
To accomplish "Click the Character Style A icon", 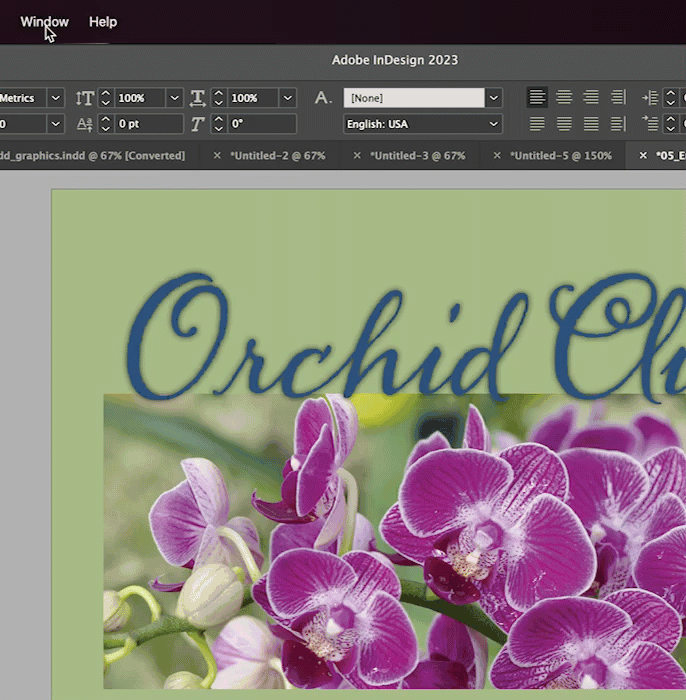I will click(323, 98).
